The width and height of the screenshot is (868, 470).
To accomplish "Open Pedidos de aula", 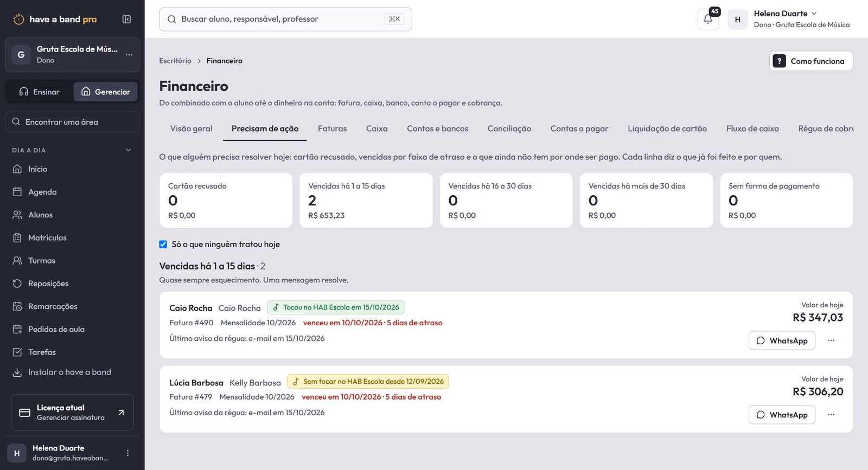I will [72, 329].
